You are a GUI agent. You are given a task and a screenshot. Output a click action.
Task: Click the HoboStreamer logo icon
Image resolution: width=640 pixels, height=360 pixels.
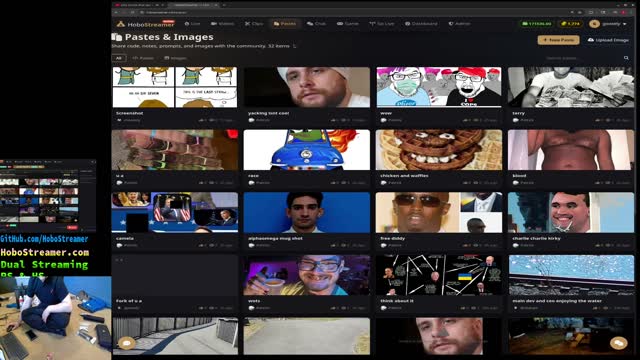tap(120, 24)
